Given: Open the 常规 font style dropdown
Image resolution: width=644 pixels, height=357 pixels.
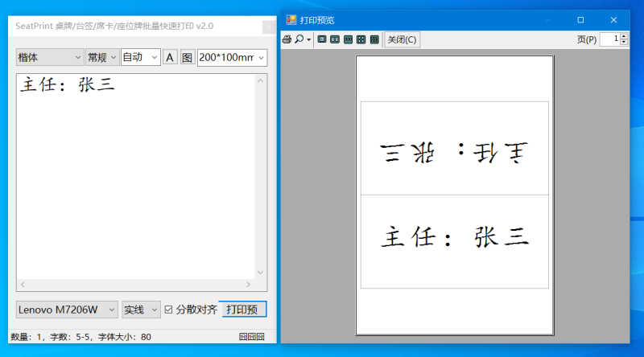Looking at the screenshot, I should coord(102,57).
